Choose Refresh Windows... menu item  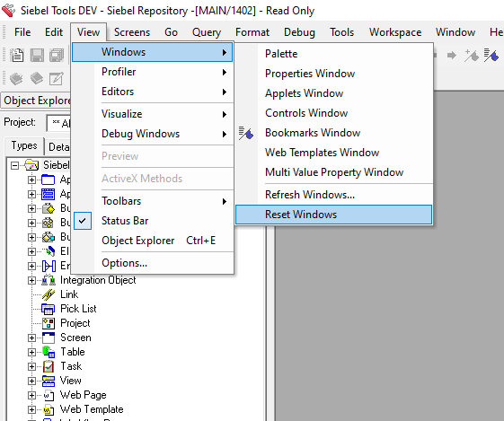click(333, 195)
